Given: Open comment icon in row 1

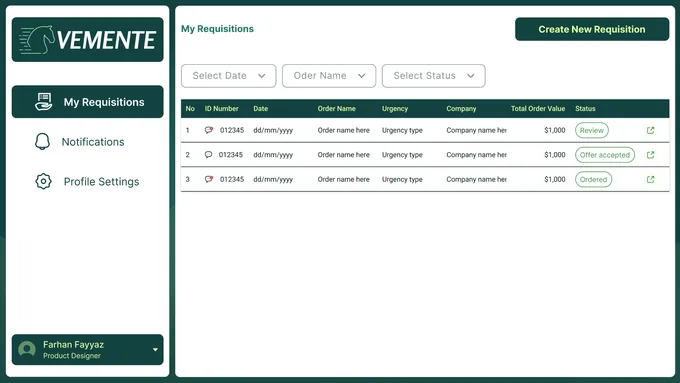Looking at the screenshot, I should click(x=209, y=130).
